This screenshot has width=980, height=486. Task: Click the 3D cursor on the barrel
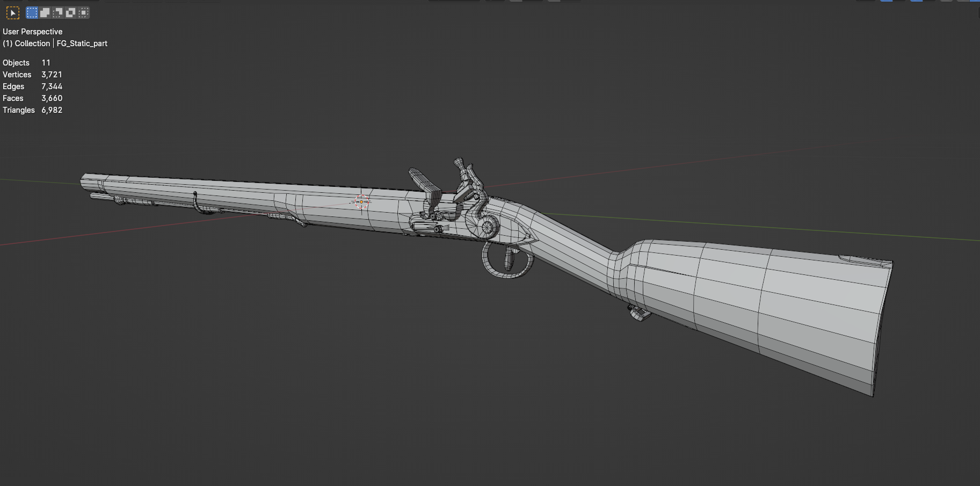361,202
